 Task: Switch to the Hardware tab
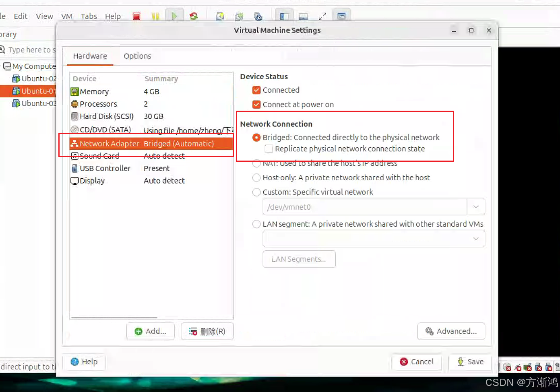90,56
